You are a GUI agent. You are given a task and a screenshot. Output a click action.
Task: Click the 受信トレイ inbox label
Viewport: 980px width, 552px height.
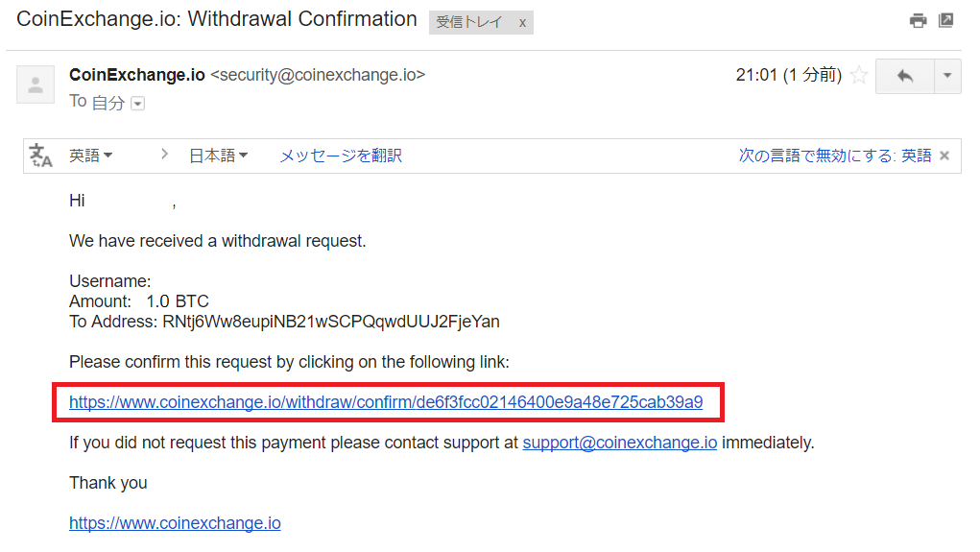pos(469,23)
